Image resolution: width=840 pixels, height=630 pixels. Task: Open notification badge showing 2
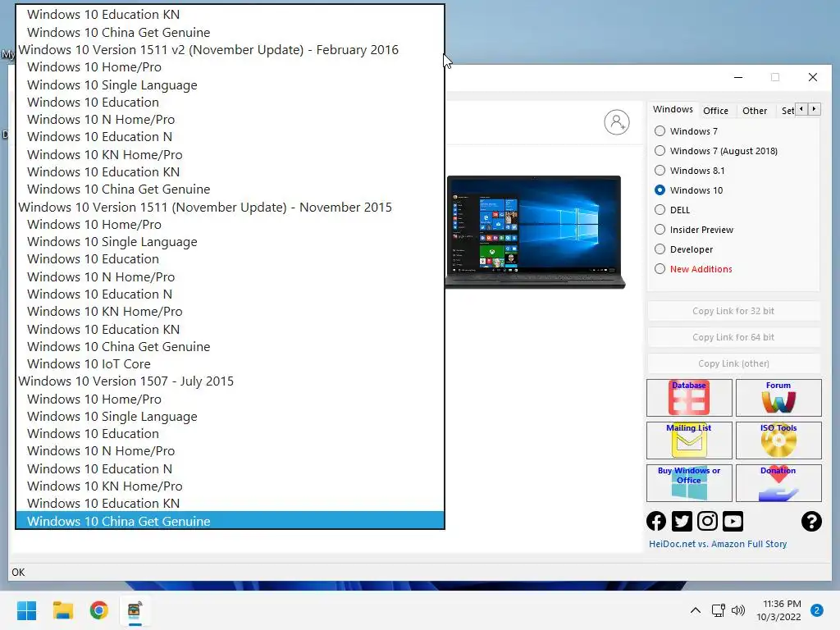pos(817,610)
